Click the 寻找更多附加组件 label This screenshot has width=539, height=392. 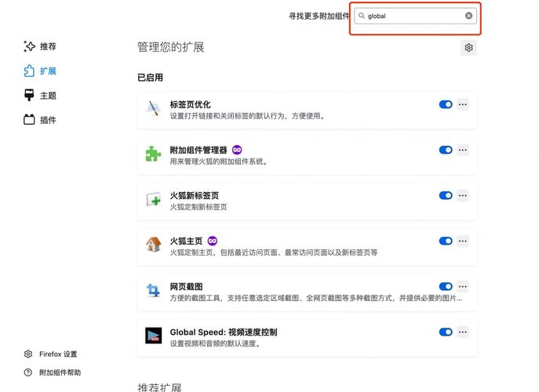point(319,16)
